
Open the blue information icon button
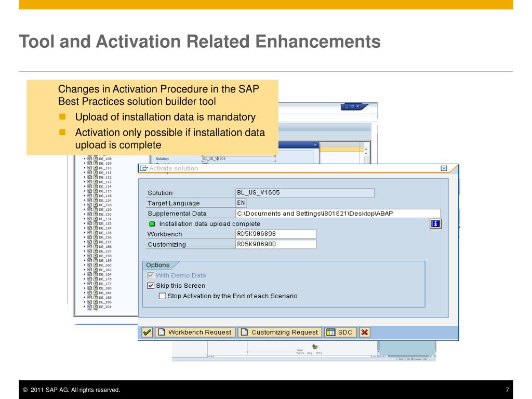pyautogui.click(x=436, y=223)
